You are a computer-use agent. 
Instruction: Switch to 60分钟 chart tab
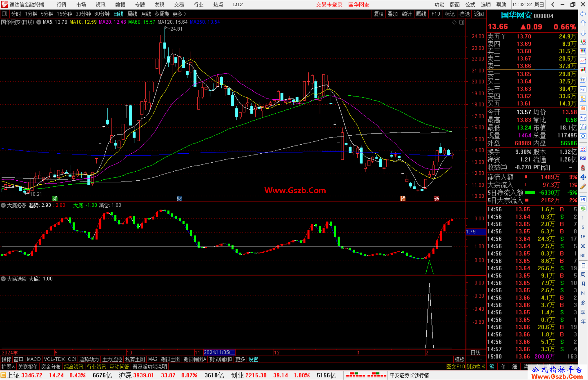coord(102,14)
